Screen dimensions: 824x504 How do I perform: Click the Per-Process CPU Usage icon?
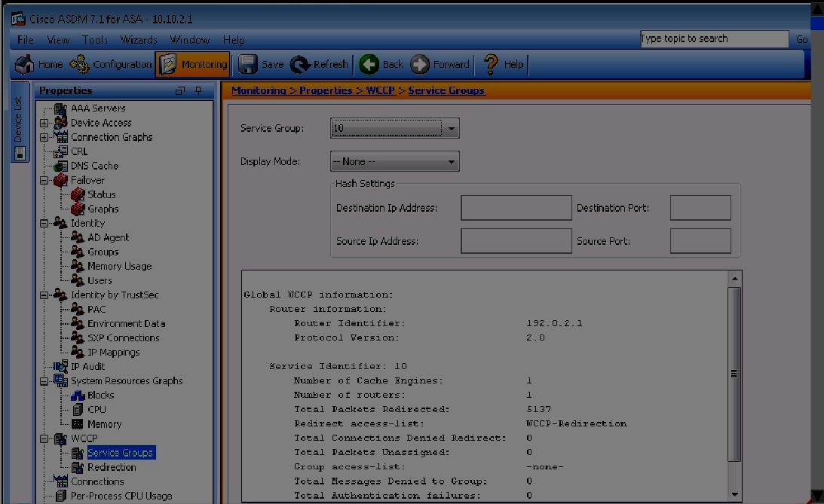[61, 496]
